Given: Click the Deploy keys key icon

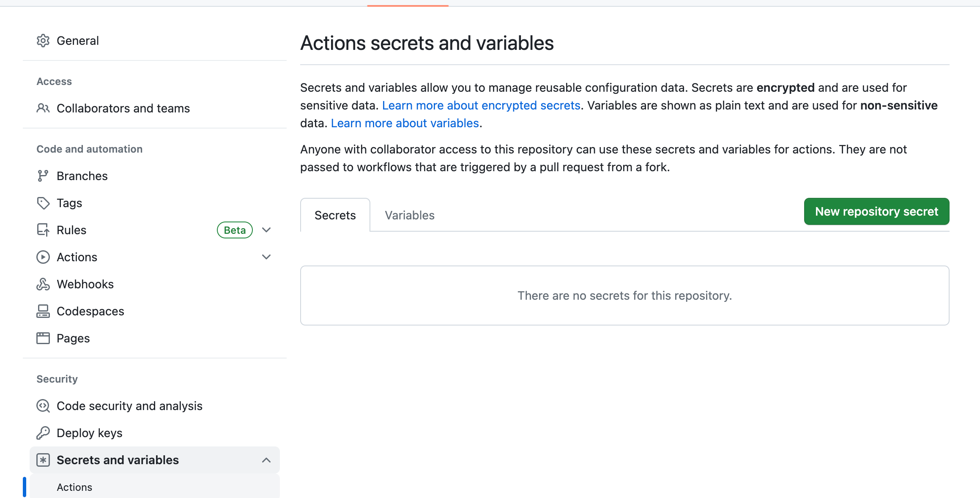Looking at the screenshot, I should tap(43, 433).
